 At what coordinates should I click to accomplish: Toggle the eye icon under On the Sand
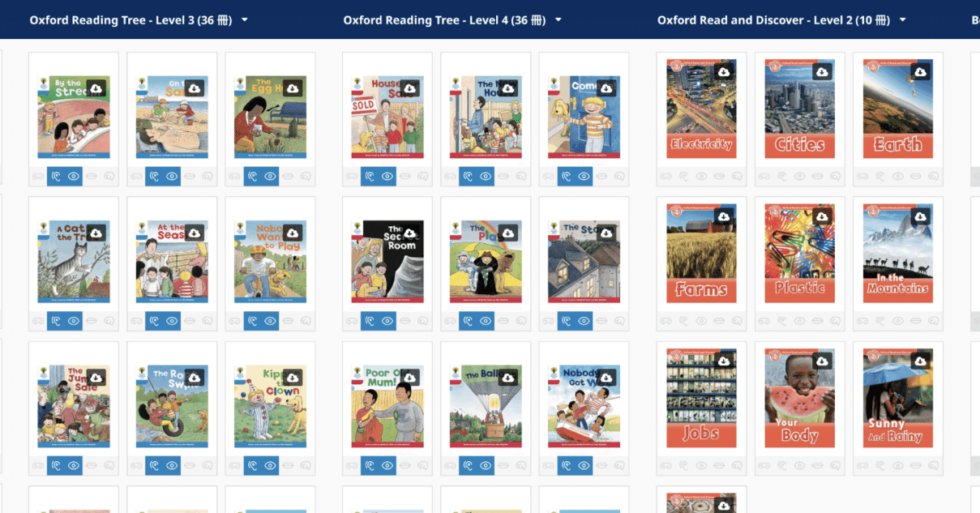coord(172,176)
